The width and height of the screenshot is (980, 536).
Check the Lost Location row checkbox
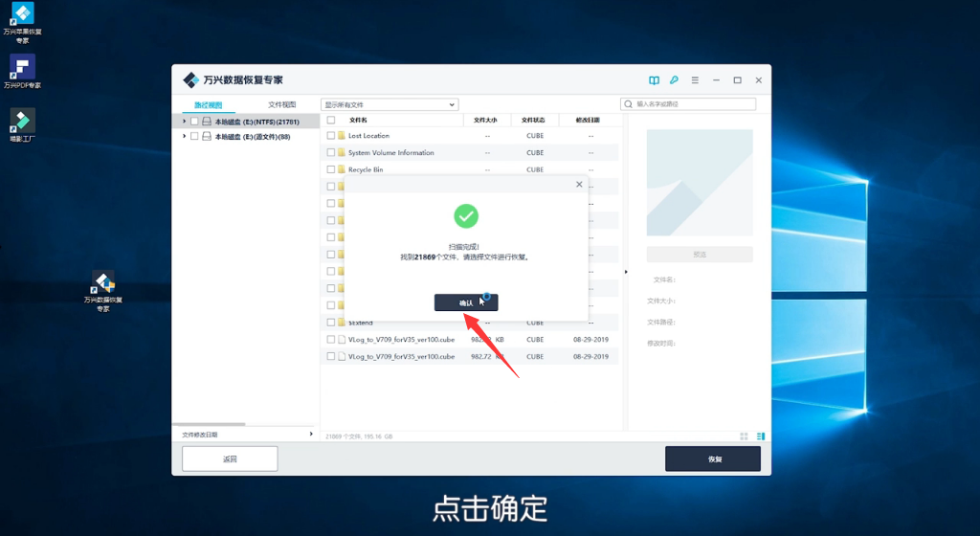click(x=331, y=136)
